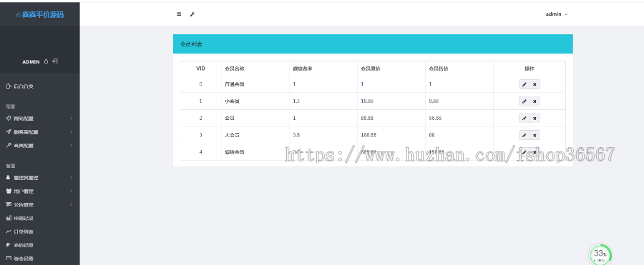Viewport: 644px width, 265px height.
Task: Open the wrench tool icon in top bar
Action: pyautogui.click(x=192, y=14)
